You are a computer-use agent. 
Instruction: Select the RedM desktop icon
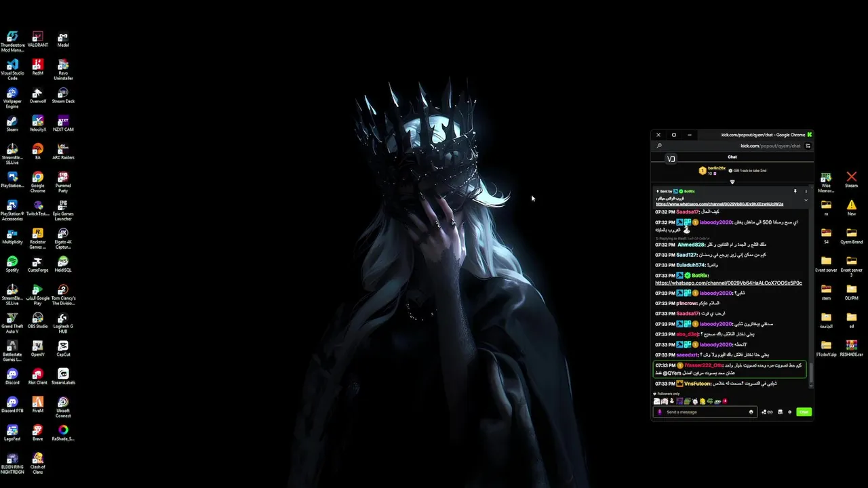pos(37,66)
